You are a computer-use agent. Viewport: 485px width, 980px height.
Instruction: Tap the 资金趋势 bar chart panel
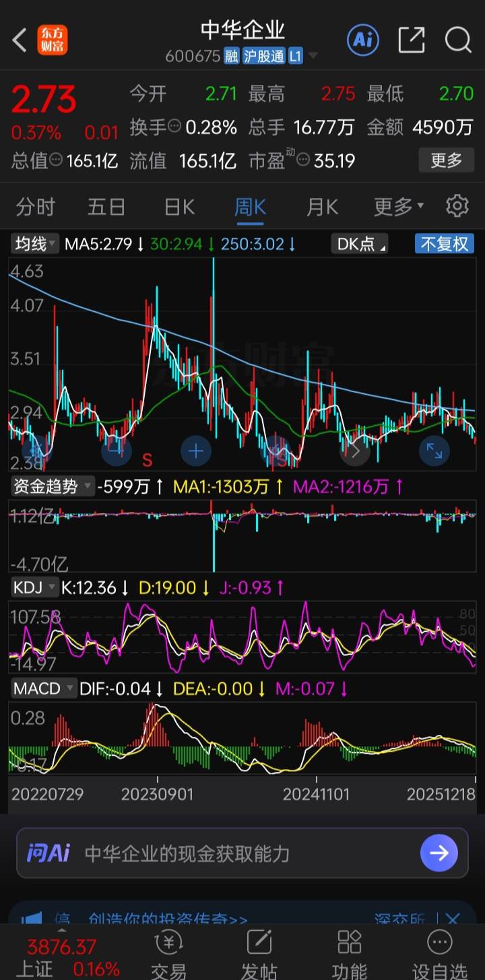tap(243, 535)
